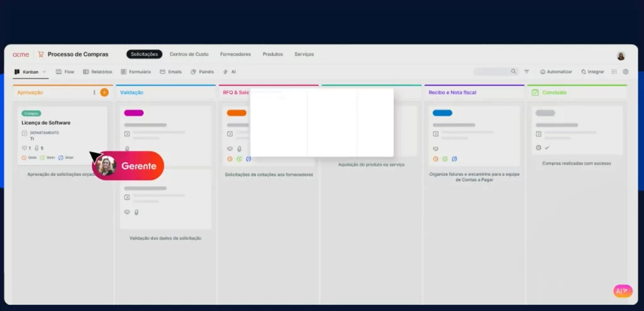This screenshot has height=311, width=644.
Task: Open the AI view in toolbar
Action: coord(229,72)
